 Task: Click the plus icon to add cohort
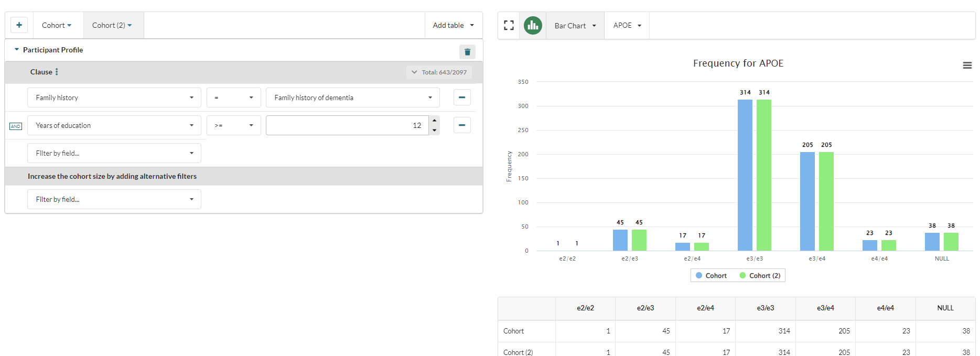tap(19, 25)
